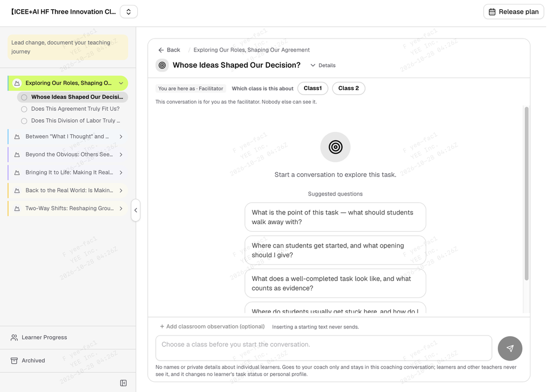Select the Class 2 chip
Viewport: 550px width, 392px height.
click(x=349, y=88)
